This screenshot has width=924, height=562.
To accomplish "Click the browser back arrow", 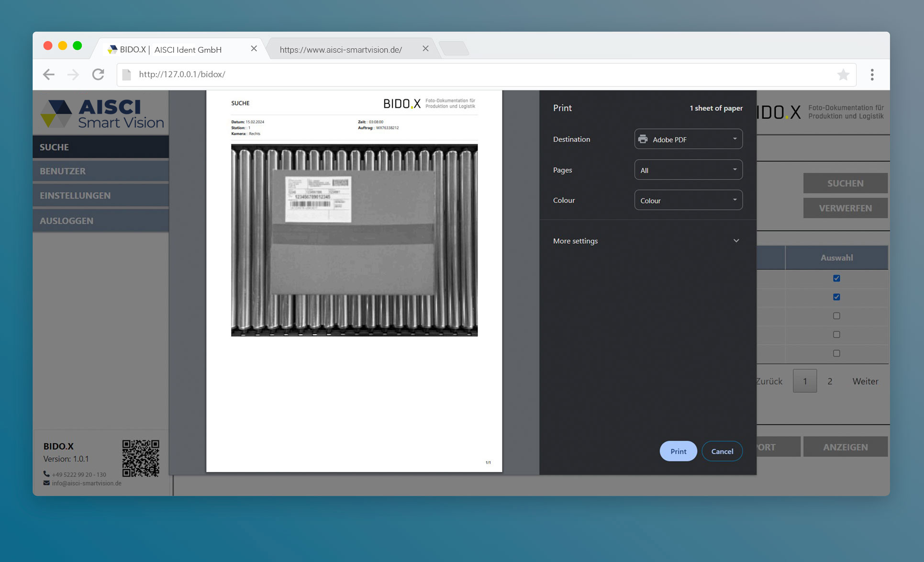I will (48, 74).
